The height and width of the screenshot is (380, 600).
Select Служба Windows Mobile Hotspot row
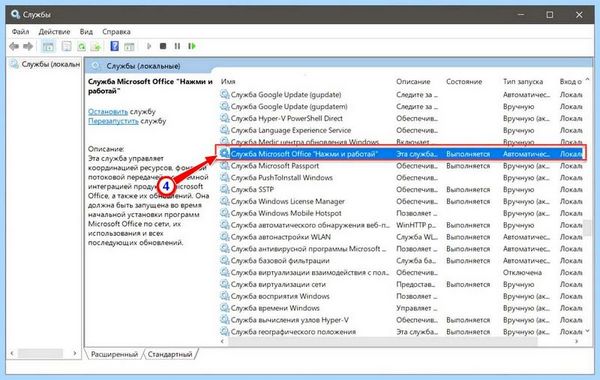401,213
